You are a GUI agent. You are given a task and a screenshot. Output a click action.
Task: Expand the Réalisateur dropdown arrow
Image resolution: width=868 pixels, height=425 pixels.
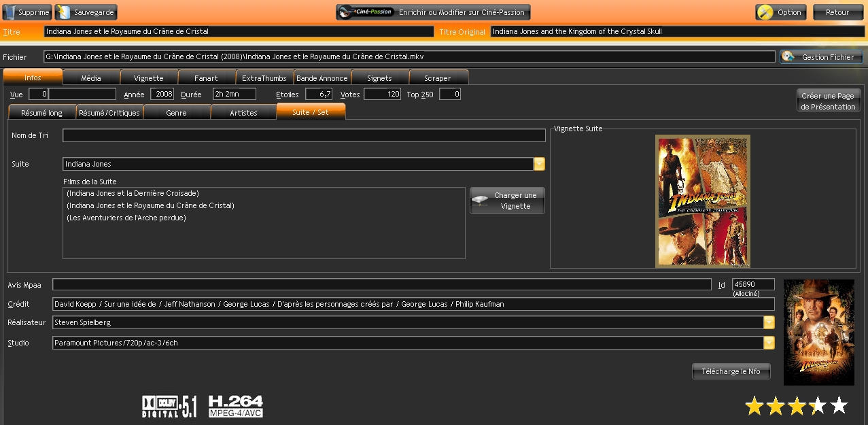(x=769, y=322)
